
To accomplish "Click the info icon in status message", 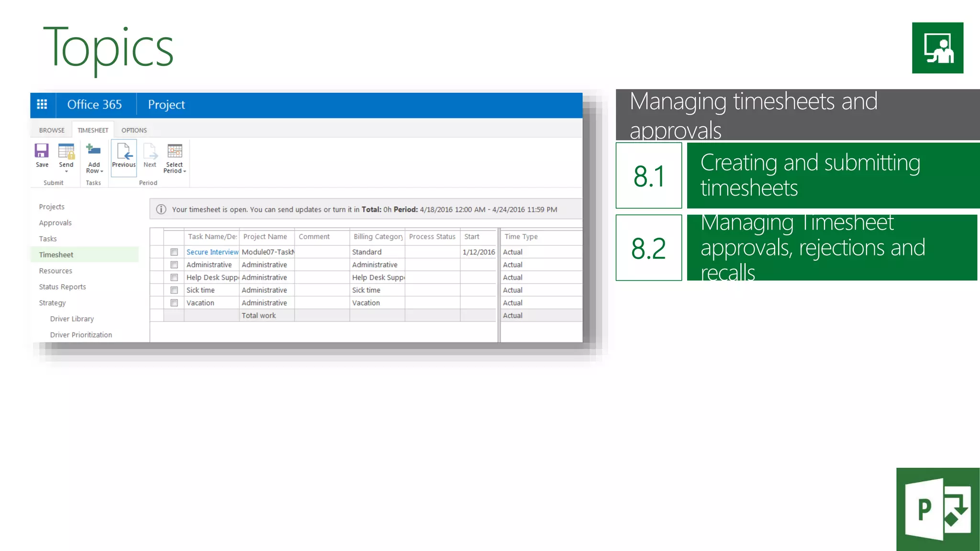I will 161,209.
